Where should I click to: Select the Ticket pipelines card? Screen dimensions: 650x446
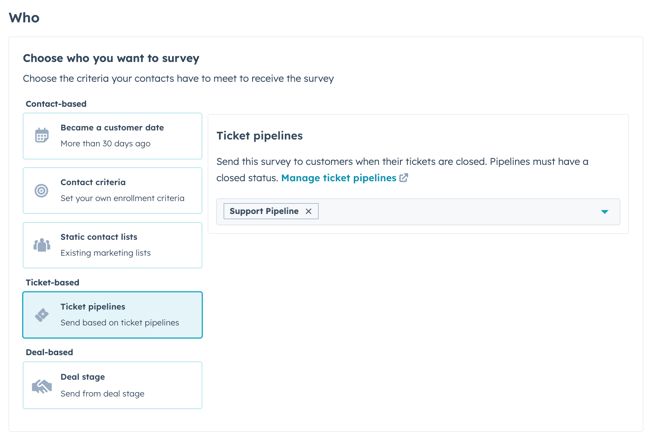pyautogui.click(x=112, y=315)
